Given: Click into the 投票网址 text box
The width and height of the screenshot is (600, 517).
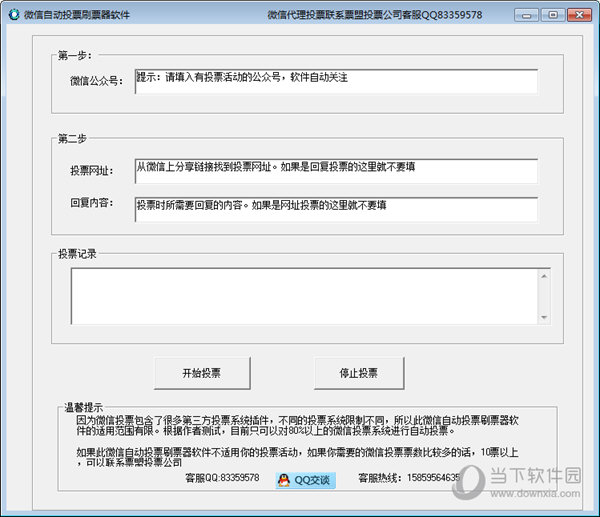Looking at the screenshot, I should pos(336,171).
